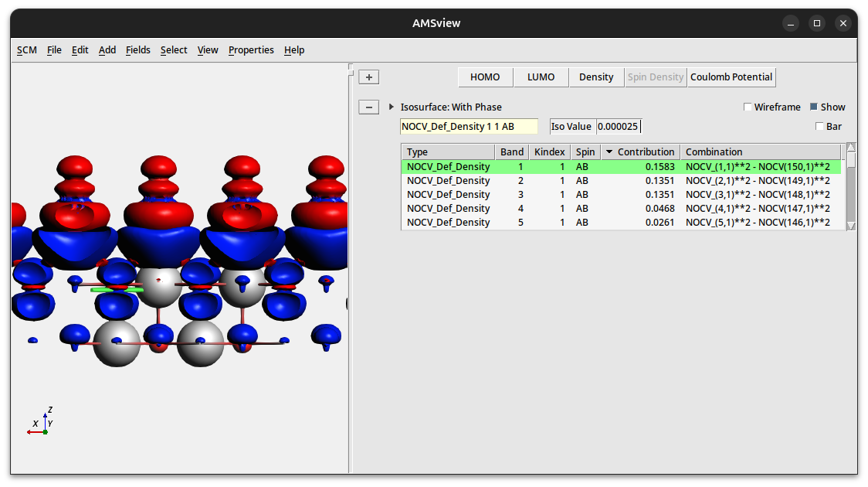The height and width of the screenshot is (487, 868).
Task: Click the Iso Value input field
Action: click(618, 127)
